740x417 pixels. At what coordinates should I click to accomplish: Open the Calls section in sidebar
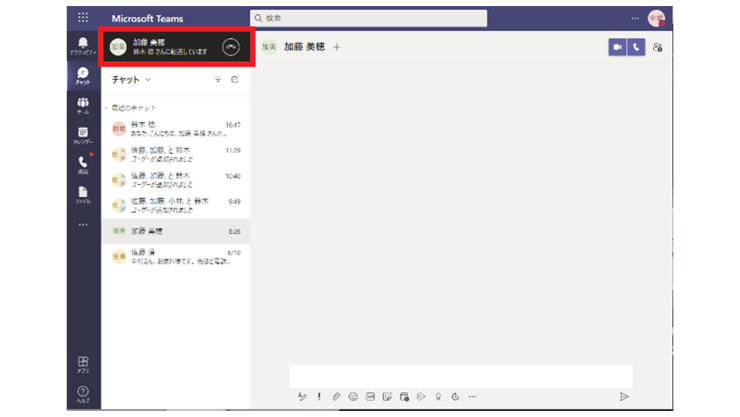(83, 165)
